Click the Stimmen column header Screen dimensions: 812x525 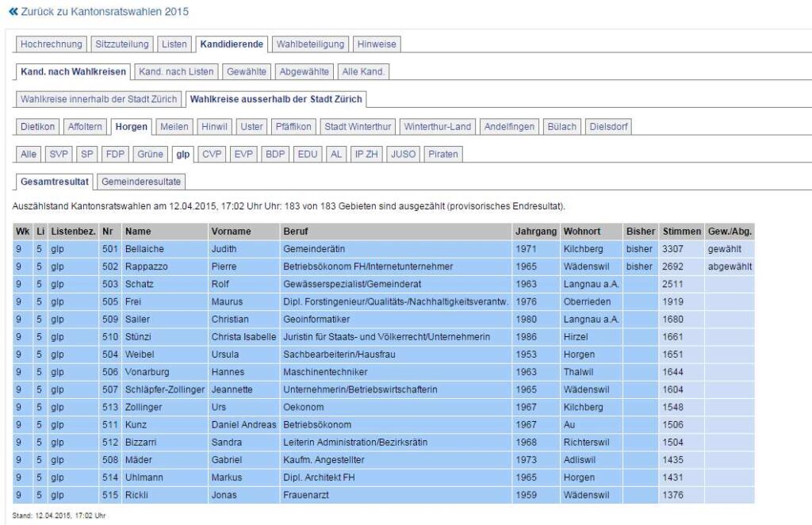[x=681, y=232]
